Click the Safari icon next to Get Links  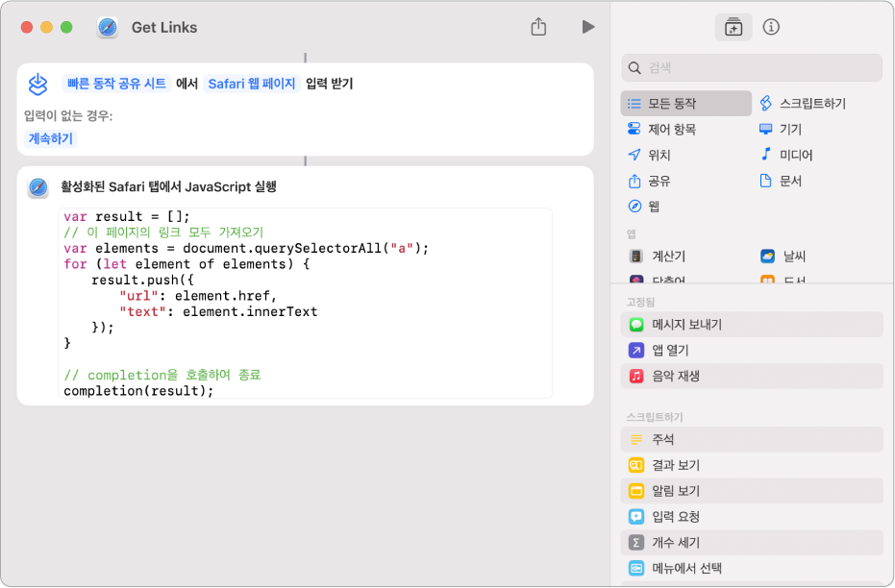point(108,27)
